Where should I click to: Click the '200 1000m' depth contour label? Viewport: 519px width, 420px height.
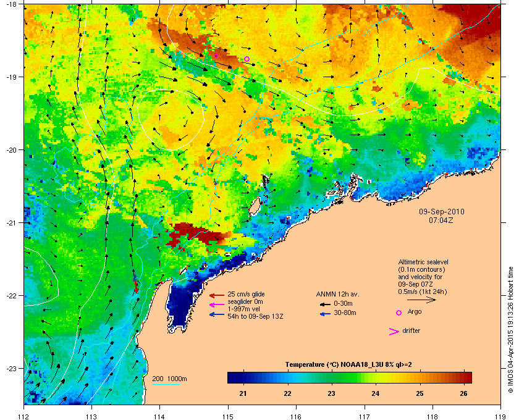[x=169, y=379]
